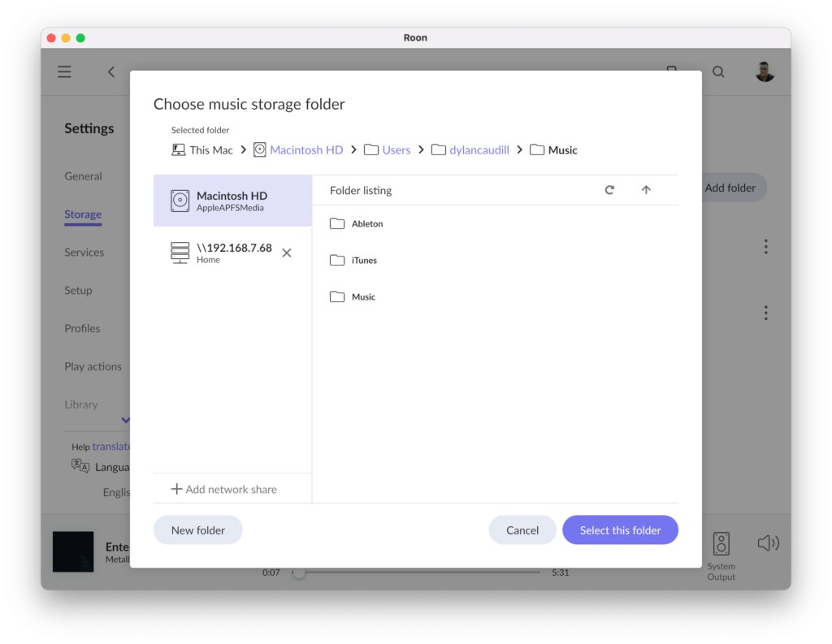Click Select this folder button

point(620,530)
